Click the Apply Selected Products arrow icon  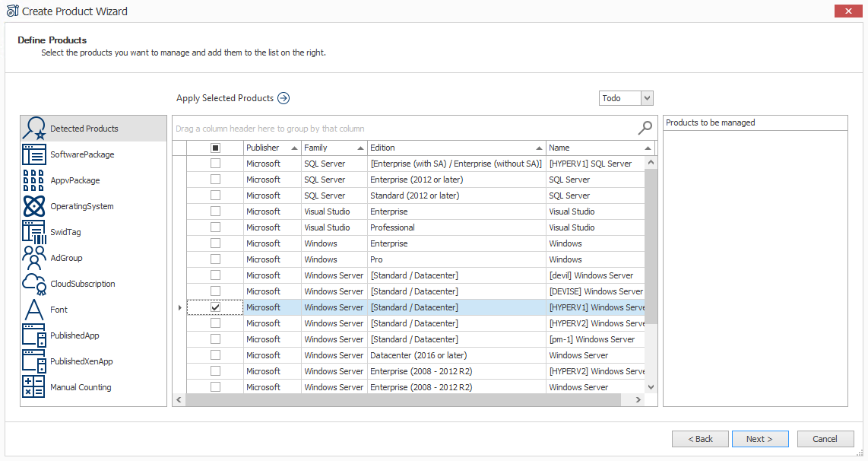tap(284, 98)
